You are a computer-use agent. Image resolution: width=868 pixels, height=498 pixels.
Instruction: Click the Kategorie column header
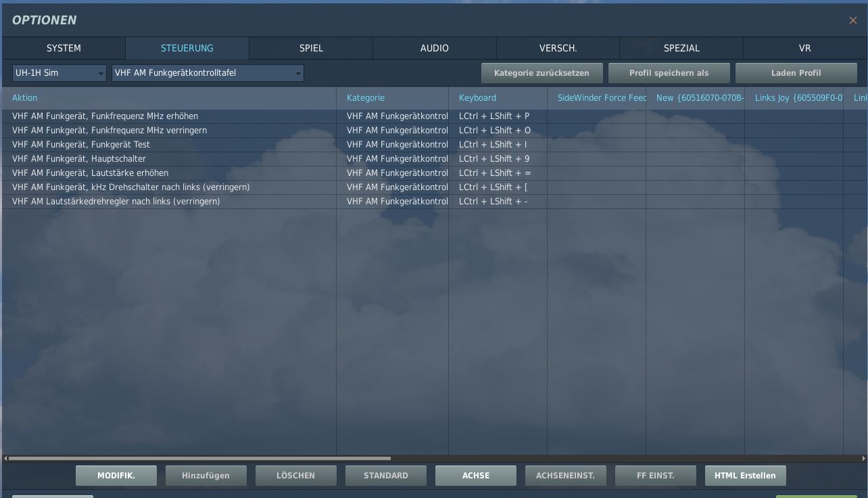pyautogui.click(x=393, y=97)
